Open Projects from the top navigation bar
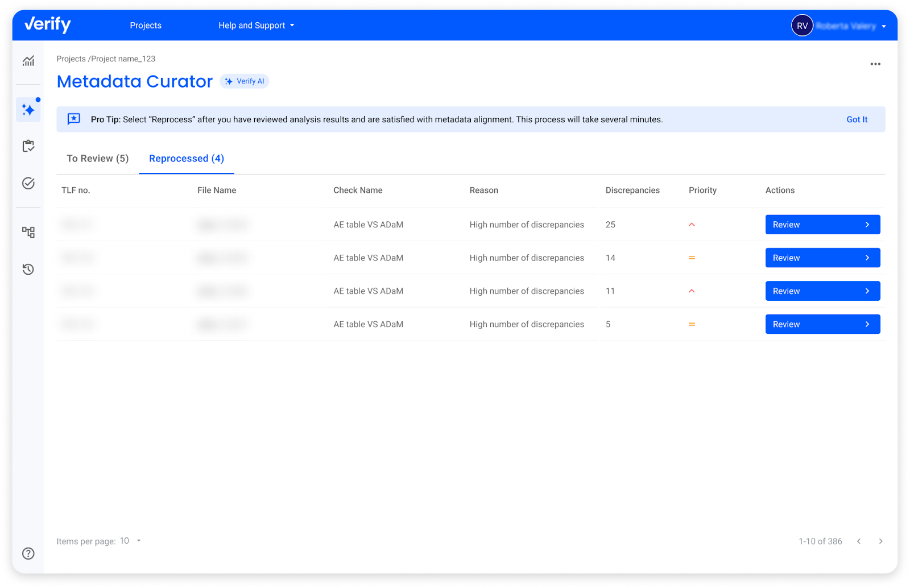The width and height of the screenshot is (910, 588). point(146,25)
